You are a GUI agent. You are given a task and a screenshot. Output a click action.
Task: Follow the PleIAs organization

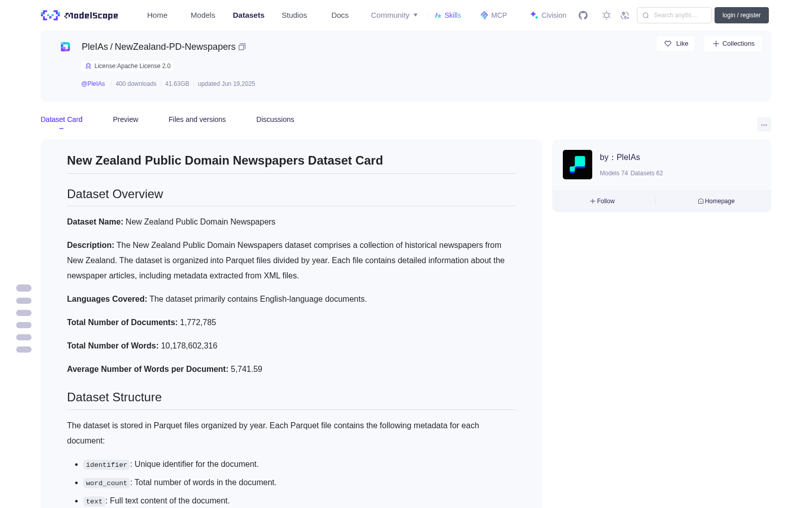point(602,201)
